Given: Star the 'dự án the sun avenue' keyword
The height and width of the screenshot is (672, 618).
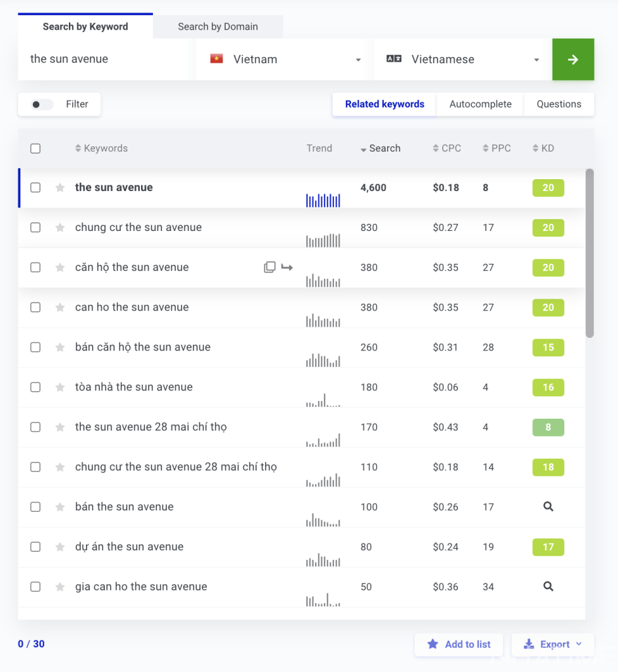Looking at the screenshot, I should tap(60, 547).
